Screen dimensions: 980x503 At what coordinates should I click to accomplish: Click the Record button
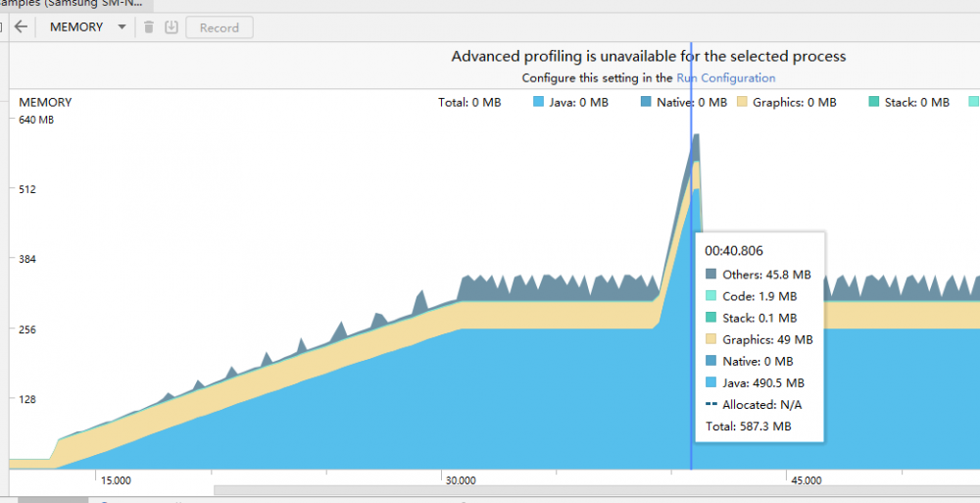(220, 27)
